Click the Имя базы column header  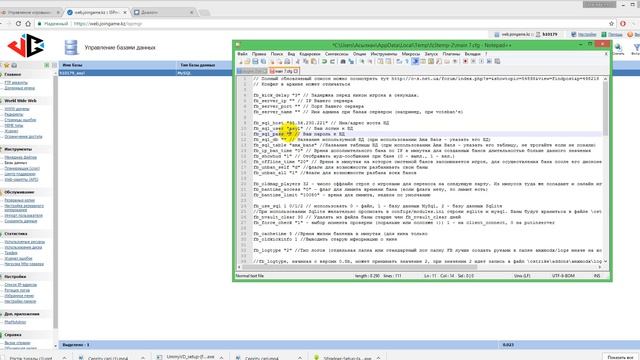pyautogui.click(x=118, y=65)
